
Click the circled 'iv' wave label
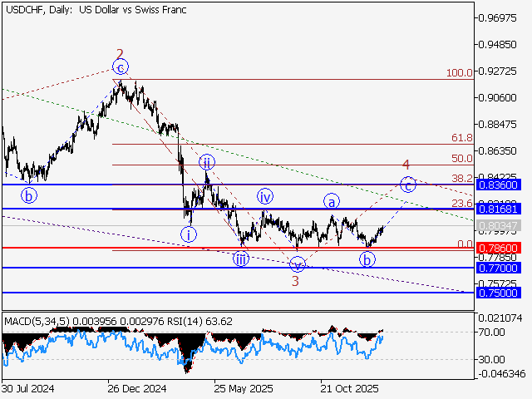point(264,197)
